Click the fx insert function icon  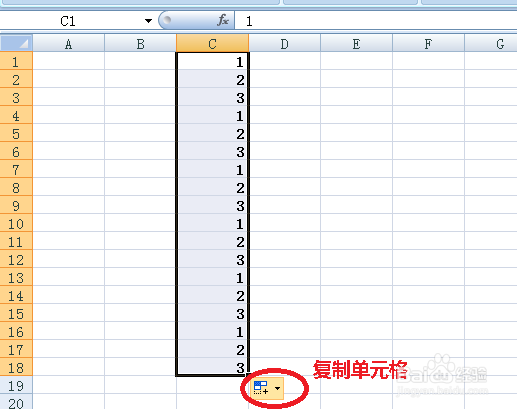point(223,21)
